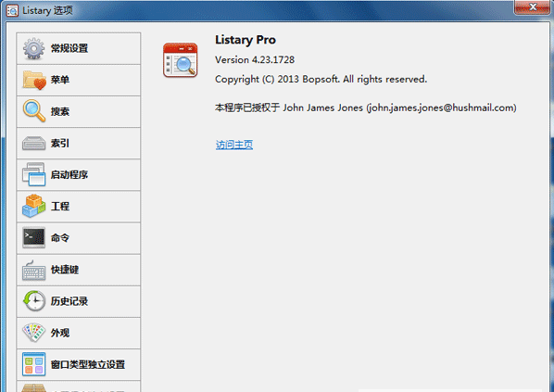Click the gear icon for 常规设置
The image size is (554, 392).
point(33,48)
